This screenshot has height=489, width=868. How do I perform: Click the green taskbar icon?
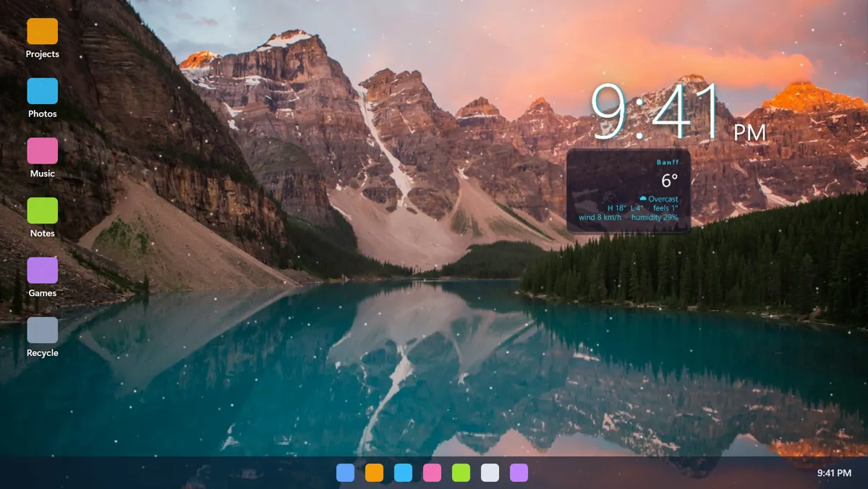(461, 473)
